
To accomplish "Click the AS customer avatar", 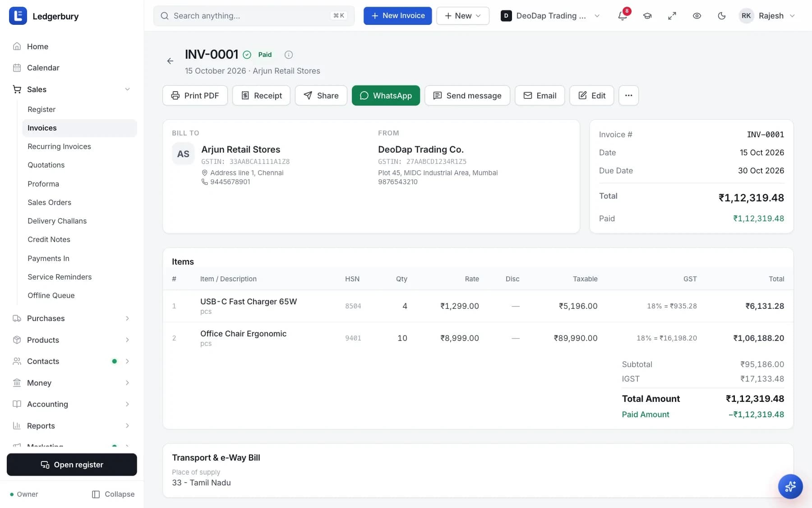I will pos(183,154).
